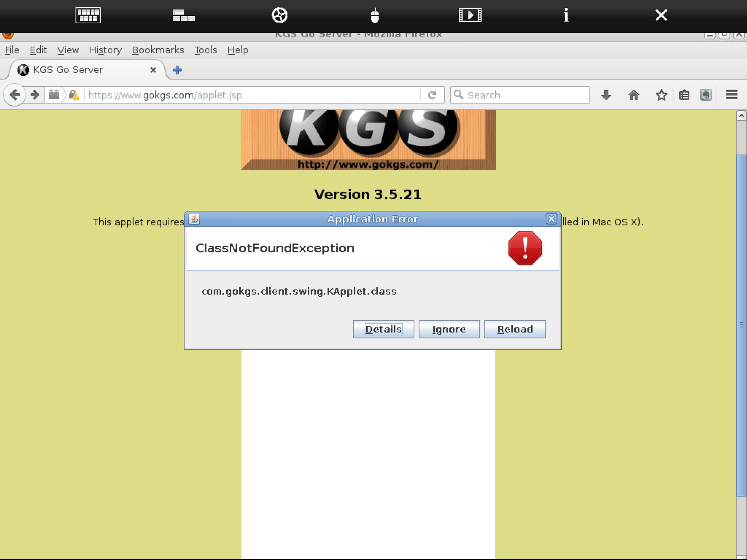Open new tab with plus icon

177,70
